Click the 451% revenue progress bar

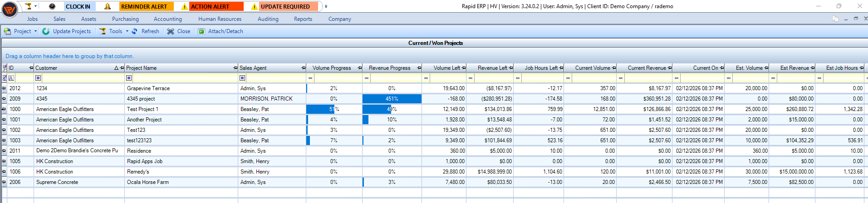click(x=392, y=99)
